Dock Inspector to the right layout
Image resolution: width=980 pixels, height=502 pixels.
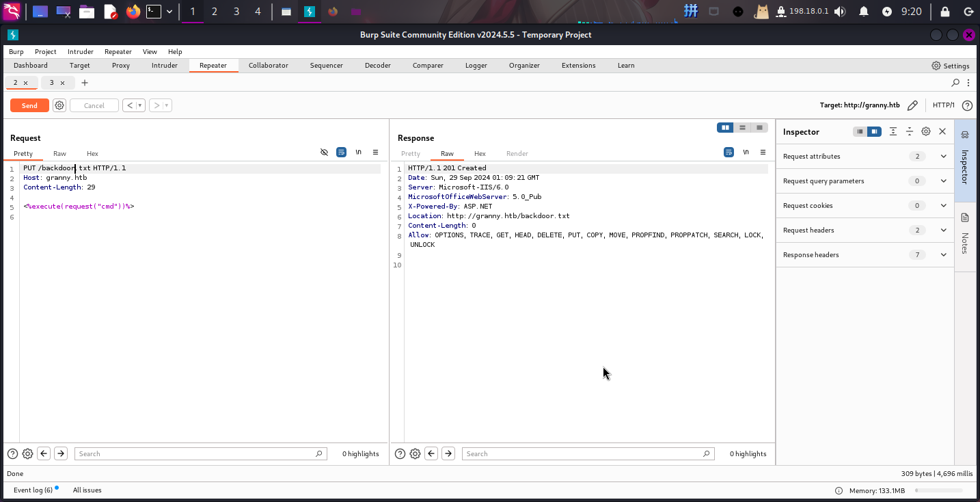click(x=874, y=131)
